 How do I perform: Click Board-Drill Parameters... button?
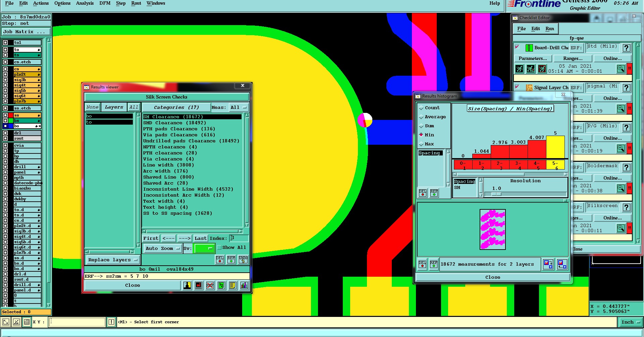point(533,59)
